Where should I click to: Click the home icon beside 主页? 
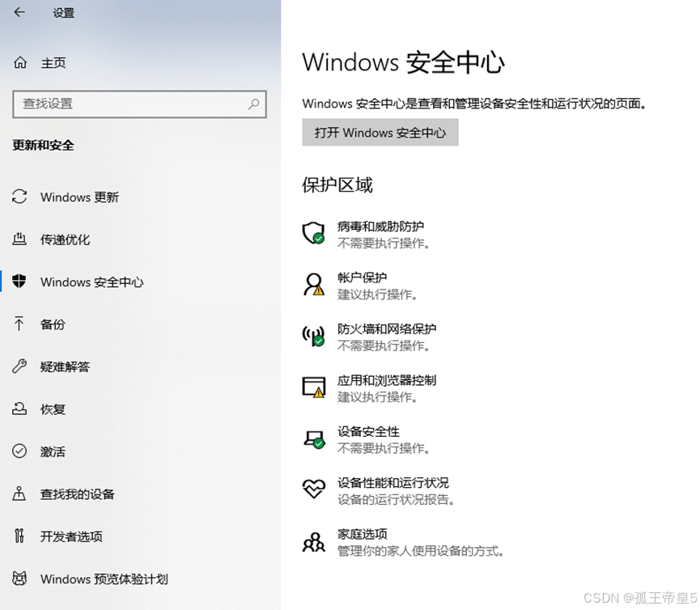click(20, 62)
